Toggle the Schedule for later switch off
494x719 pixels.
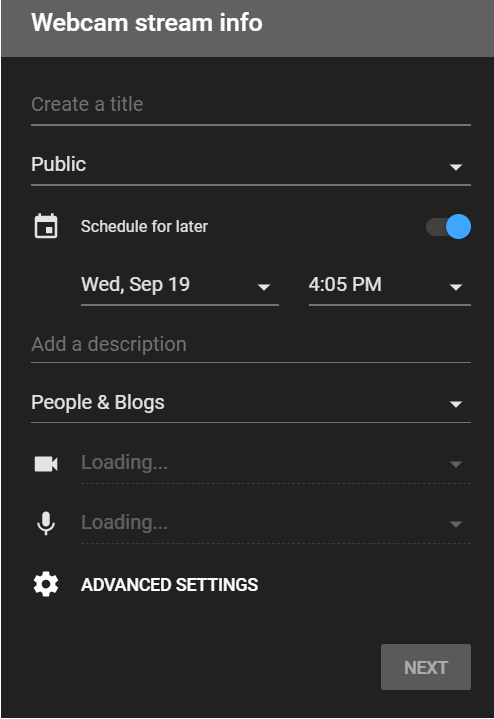click(448, 227)
